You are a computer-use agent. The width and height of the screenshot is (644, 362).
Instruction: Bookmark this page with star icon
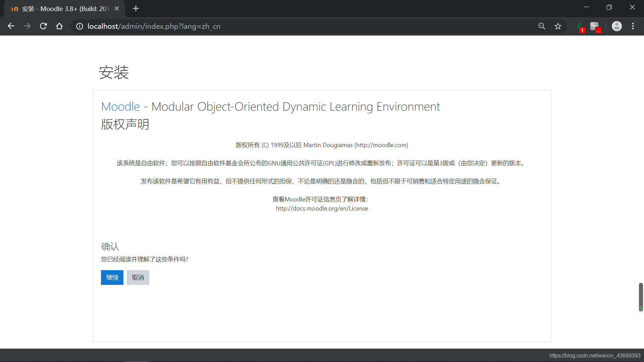point(558,26)
